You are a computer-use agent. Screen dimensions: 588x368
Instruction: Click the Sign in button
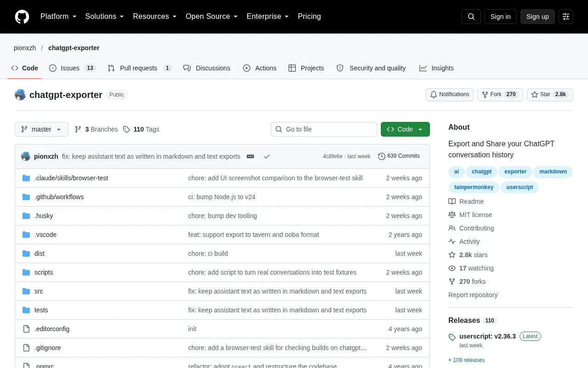point(500,17)
